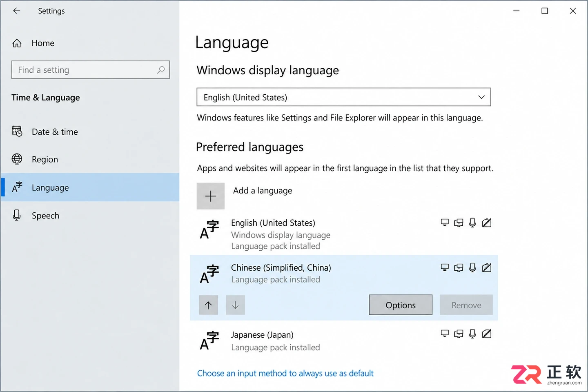Close the Settings window
The width and height of the screenshot is (588, 392).
tap(573, 11)
